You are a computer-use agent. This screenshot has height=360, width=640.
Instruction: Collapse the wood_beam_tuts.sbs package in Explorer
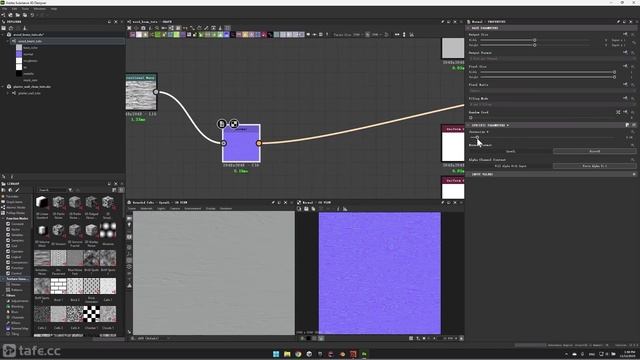click(x=3, y=35)
